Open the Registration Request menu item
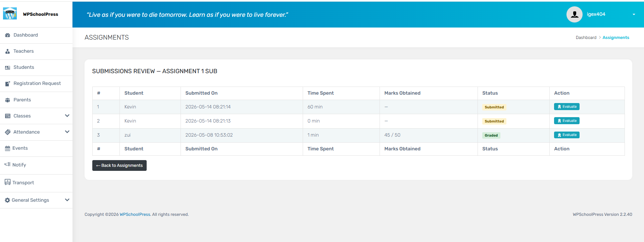 pos(36,84)
